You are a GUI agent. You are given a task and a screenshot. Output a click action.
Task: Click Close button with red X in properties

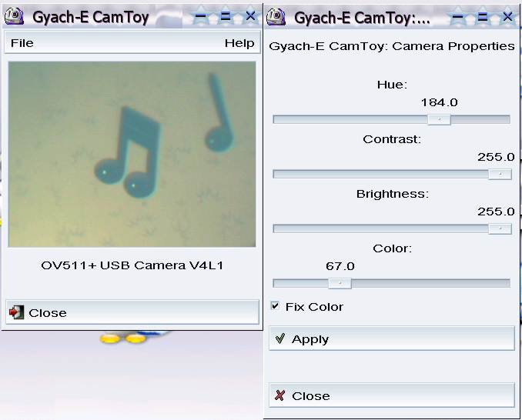391,395
